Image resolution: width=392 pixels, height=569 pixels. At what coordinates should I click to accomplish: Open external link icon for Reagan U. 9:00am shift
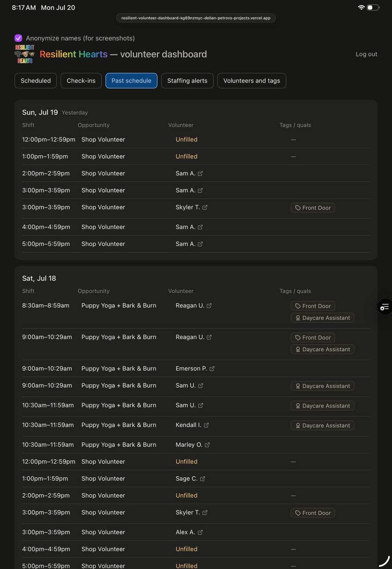click(209, 337)
